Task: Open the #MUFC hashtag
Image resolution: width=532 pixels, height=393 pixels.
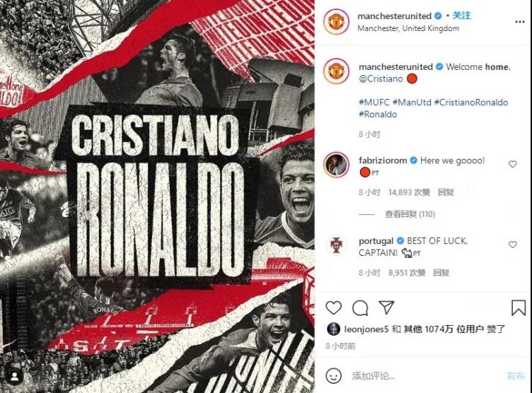Action: pyautogui.click(x=374, y=102)
